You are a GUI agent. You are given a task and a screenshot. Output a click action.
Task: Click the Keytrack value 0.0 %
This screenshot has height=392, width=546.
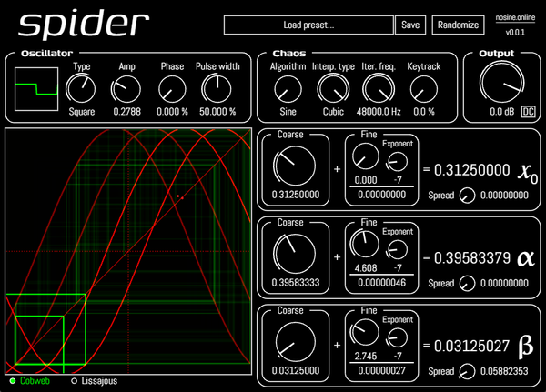point(424,112)
